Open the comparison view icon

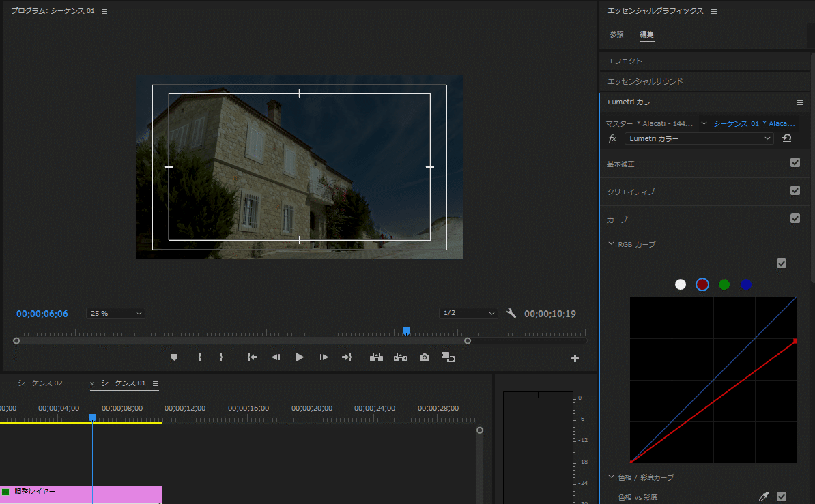[x=448, y=357]
